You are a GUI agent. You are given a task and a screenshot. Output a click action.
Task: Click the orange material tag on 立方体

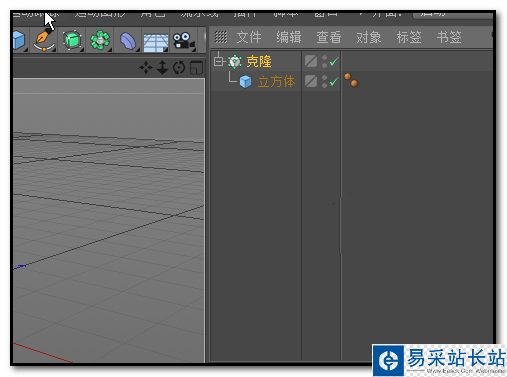[351, 80]
